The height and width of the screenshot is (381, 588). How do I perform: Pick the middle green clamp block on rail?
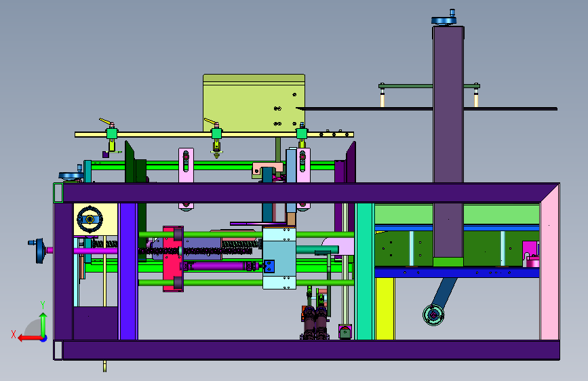tap(216, 134)
